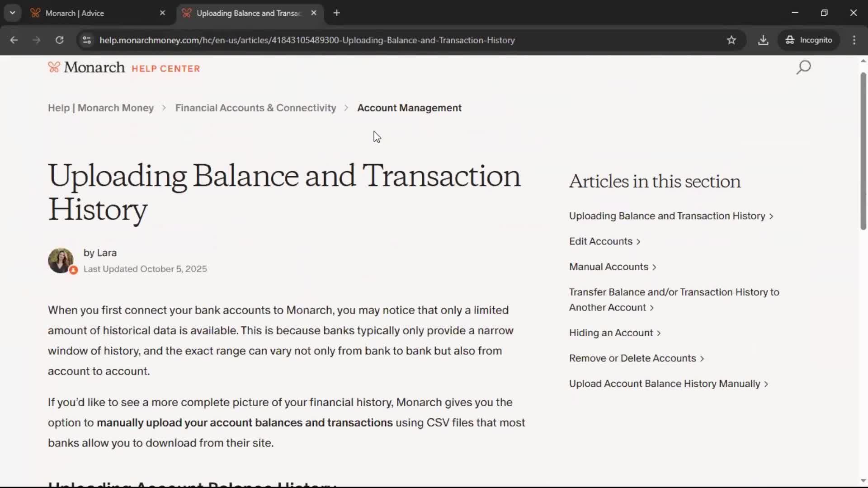Click the Monarch Help Center logo
This screenshot has height=488, width=868.
tap(124, 68)
